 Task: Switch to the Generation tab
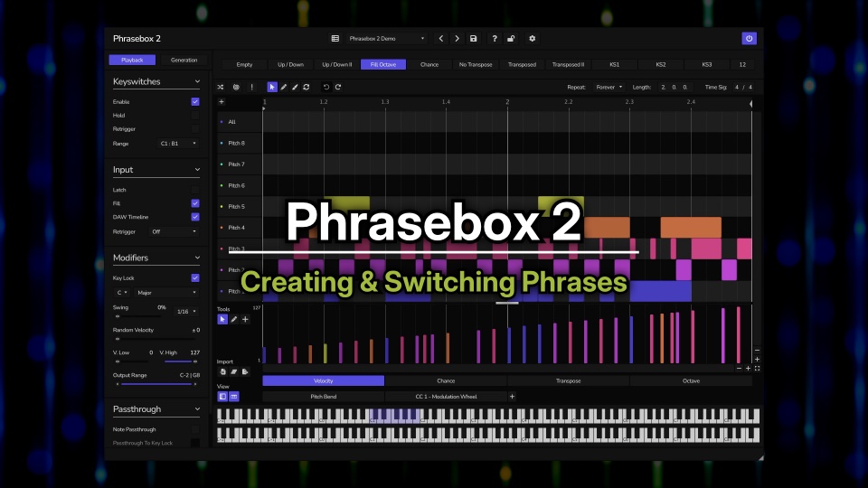tap(184, 60)
